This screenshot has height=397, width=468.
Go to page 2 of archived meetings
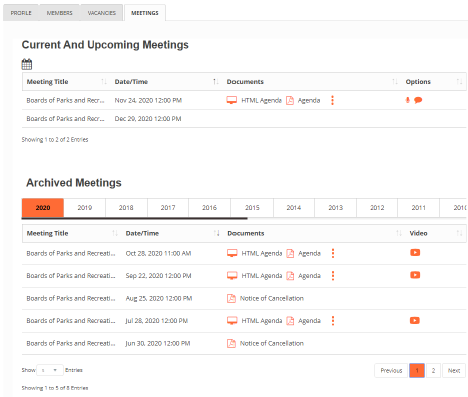[x=433, y=370]
